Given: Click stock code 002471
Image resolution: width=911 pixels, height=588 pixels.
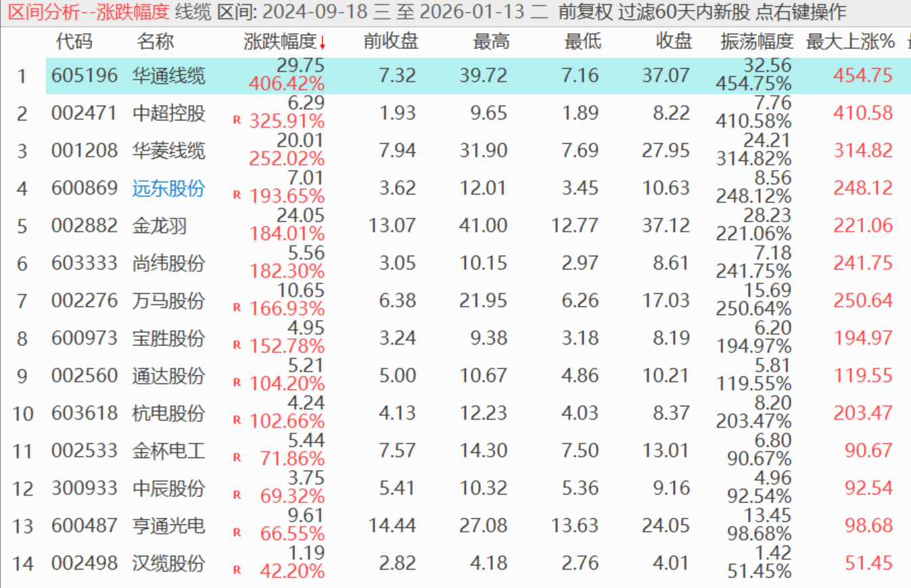Looking at the screenshot, I should click(85, 113).
